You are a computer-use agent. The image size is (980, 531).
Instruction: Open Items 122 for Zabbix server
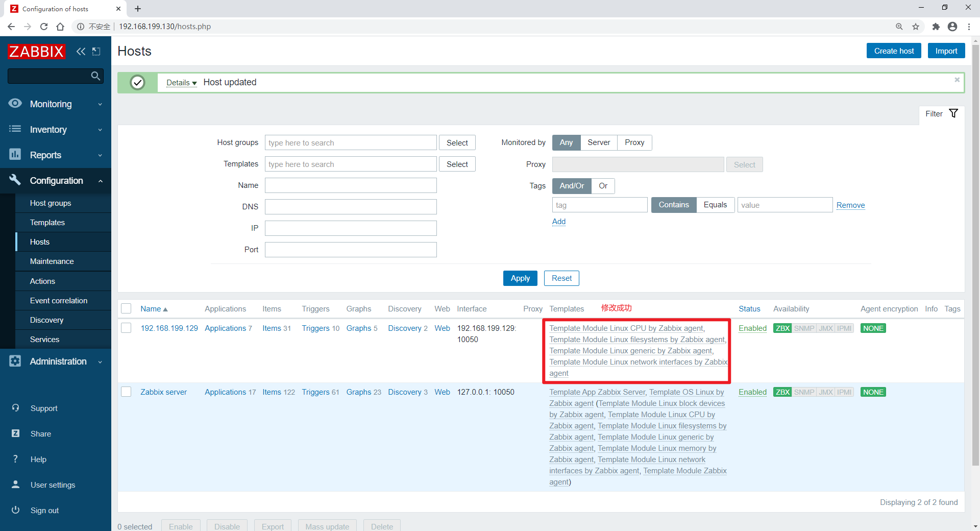(279, 392)
